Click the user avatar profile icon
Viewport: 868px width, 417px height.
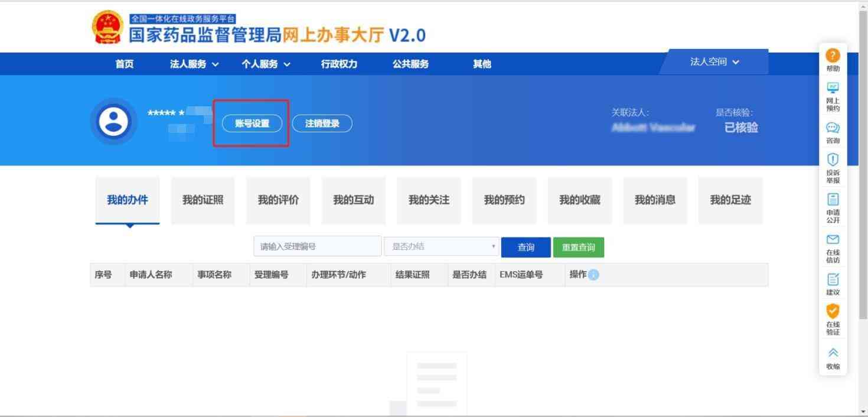(x=113, y=122)
